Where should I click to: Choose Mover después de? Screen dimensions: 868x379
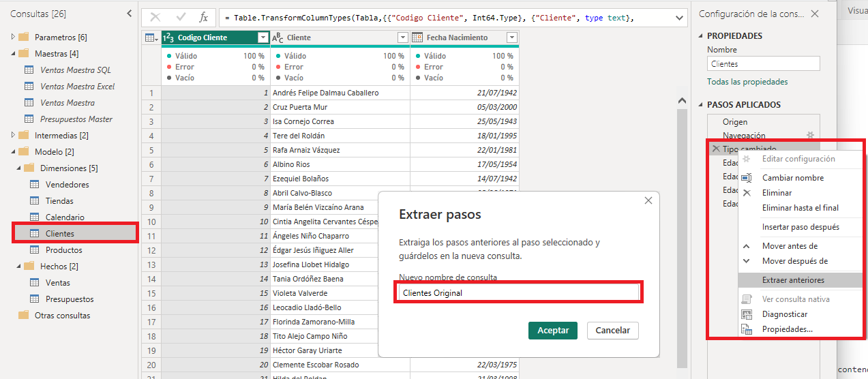(x=795, y=261)
